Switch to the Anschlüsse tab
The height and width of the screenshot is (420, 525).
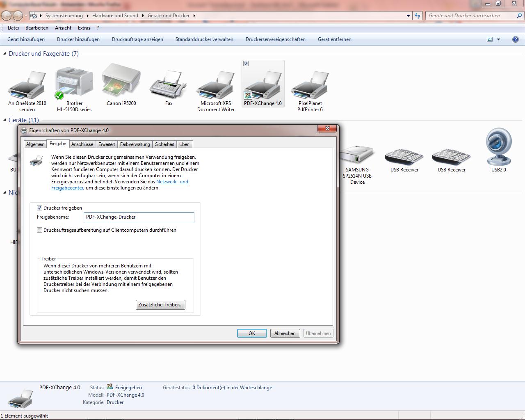point(82,144)
